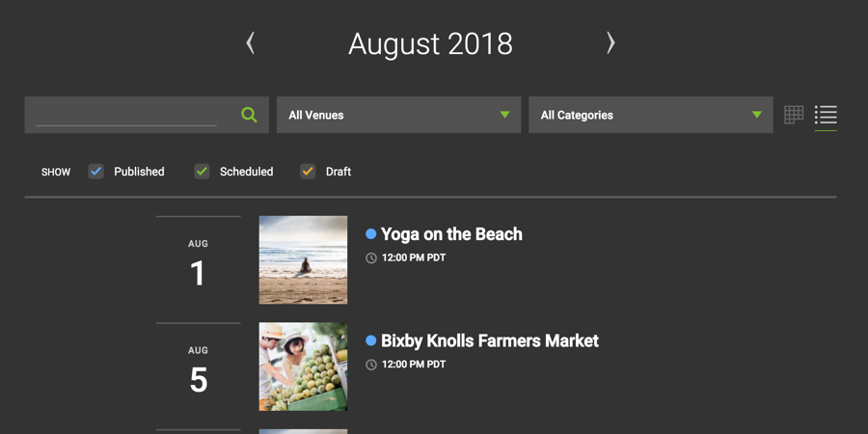Click the green arrow in All Venues
Viewport: 868px width, 434px height.
pos(504,115)
